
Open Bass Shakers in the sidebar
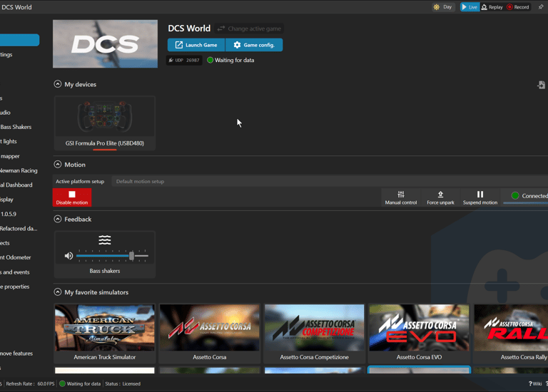point(16,127)
